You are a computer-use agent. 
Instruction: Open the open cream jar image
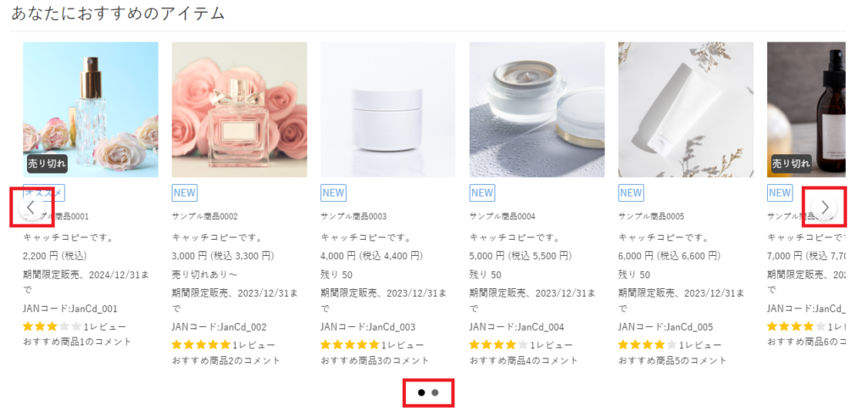click(537, 108)
